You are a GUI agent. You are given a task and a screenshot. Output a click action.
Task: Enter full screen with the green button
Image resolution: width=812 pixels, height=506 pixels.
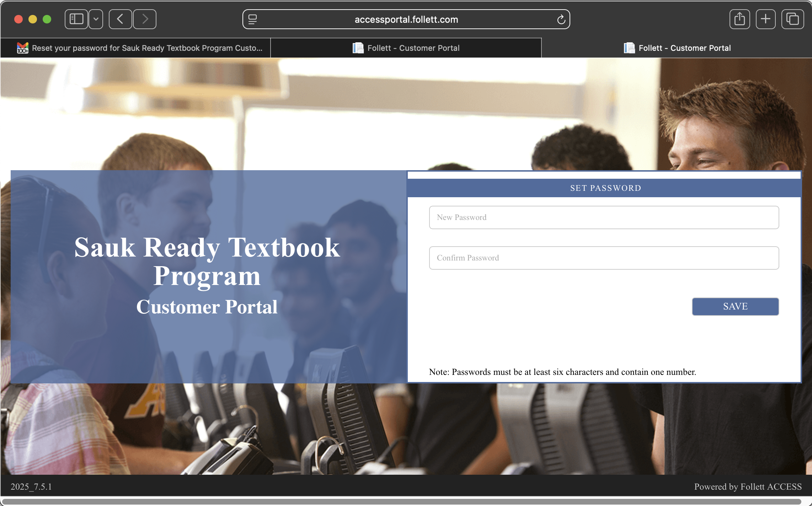tap(47, 19)
